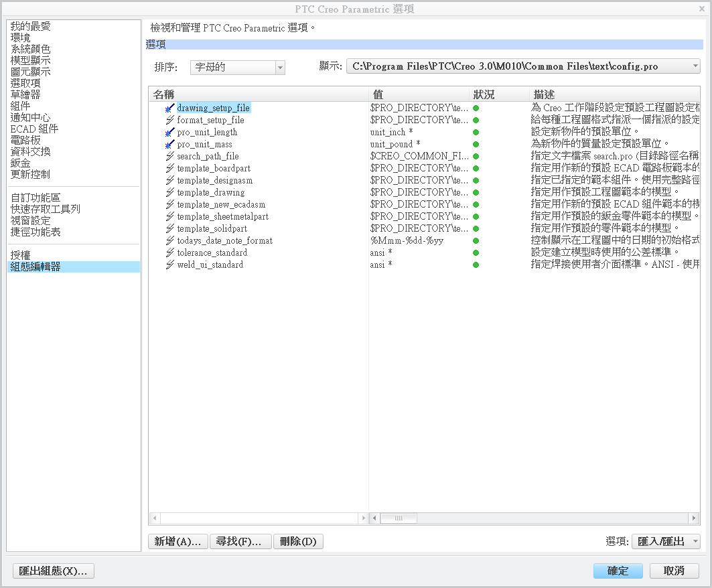Open the 顯示 config.pro path dropdown
This screenshot has width=712, height=588.
[x=693, y=66]
